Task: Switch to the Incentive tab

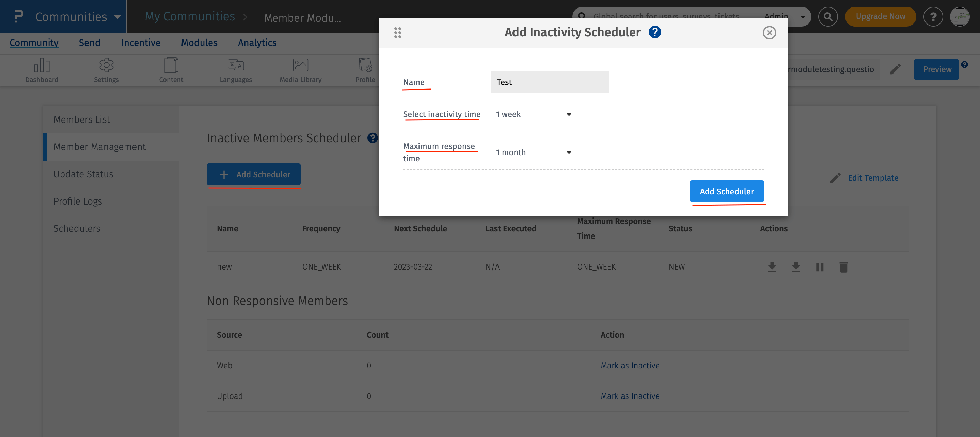Action: point(140,43)
